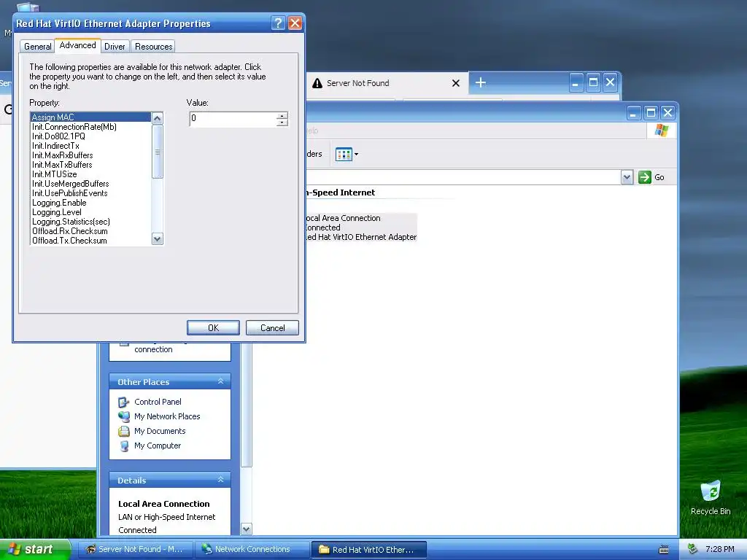The width and height of the screenshot is (747, 560).
Task: Click the dialog help question-mark button
Action: [x=278, y=23]
